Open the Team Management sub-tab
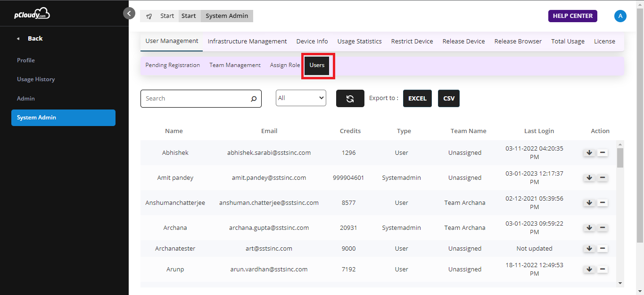Image resolution: width=644 pixels, height=295 pixels. pyautogui.click(x=235, y=65)
